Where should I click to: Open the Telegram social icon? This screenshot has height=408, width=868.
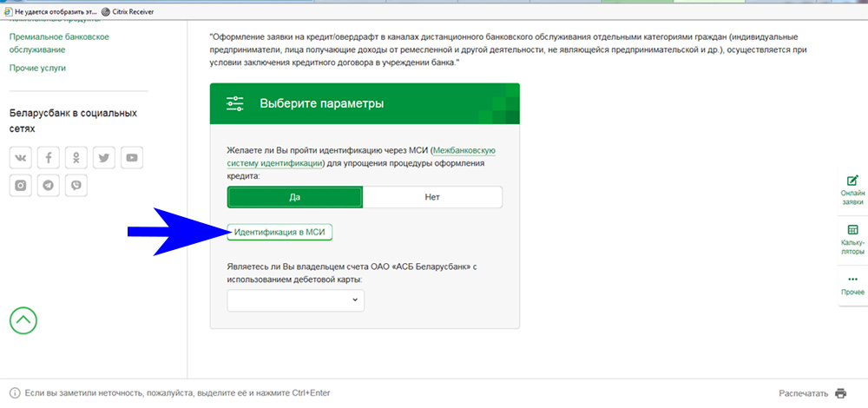[48, 186]
